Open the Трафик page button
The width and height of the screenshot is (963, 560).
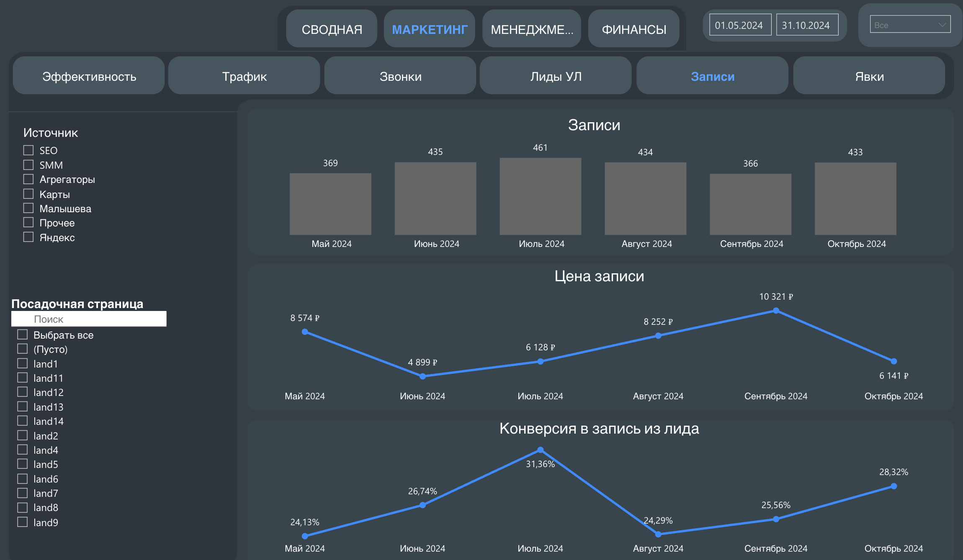pyautogui.click(x=244, y=76)
